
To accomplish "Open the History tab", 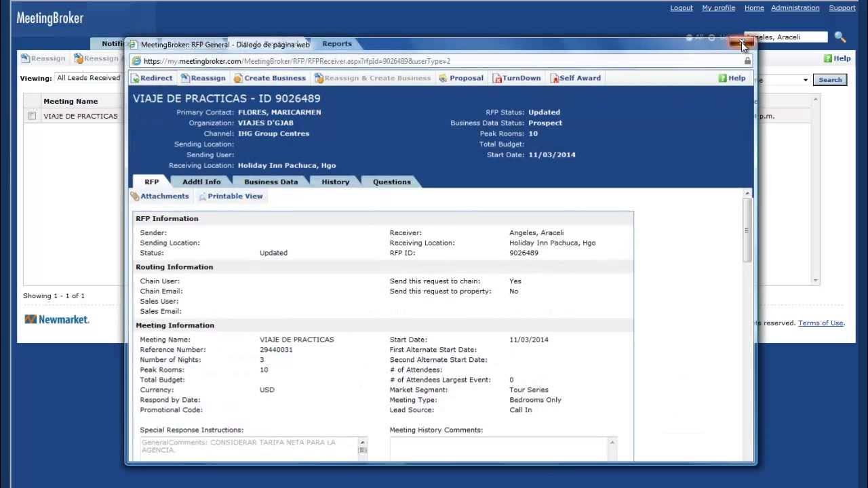I will (x=335, y=182).
